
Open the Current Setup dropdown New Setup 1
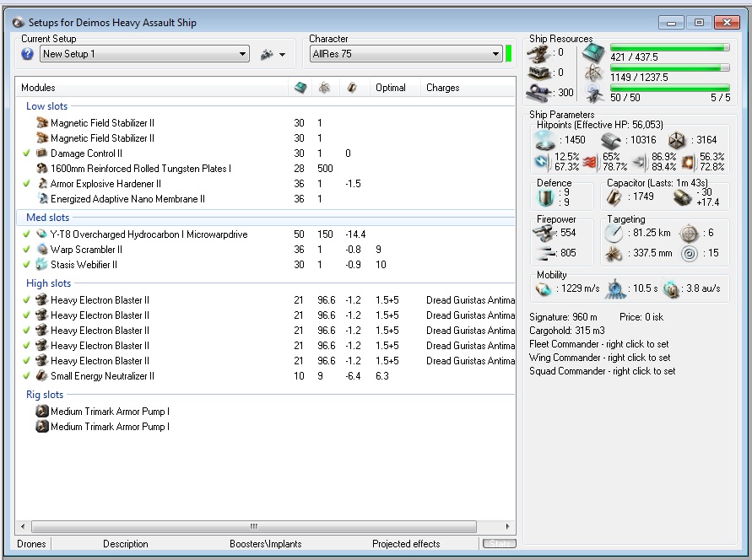[144, 54]
